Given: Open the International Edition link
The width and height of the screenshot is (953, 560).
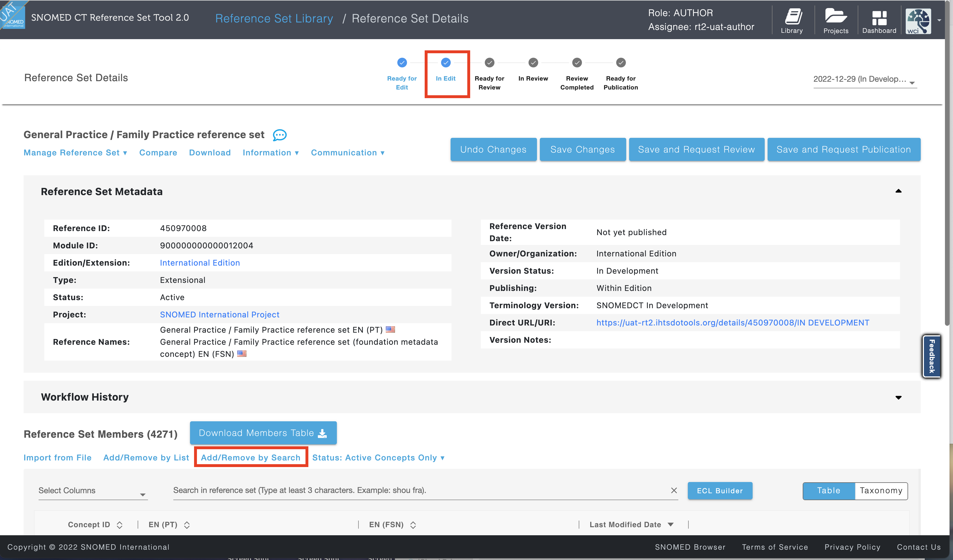Looking at the screenshot, I should (200, 263).
